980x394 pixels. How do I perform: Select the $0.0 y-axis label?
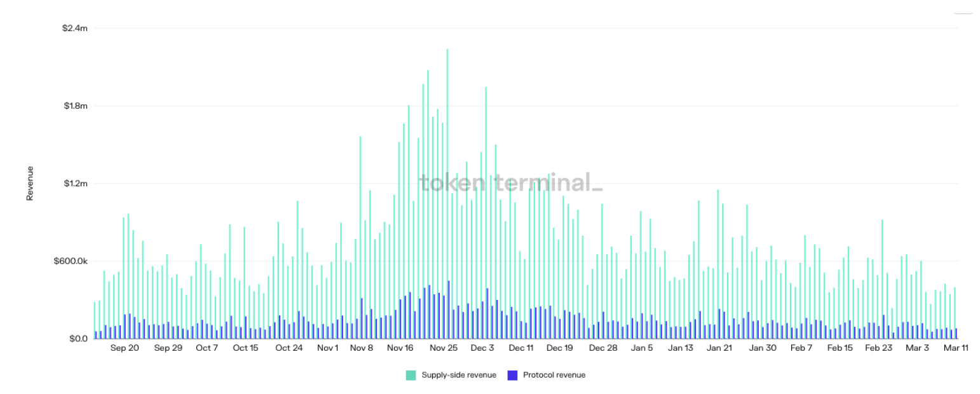78,339
